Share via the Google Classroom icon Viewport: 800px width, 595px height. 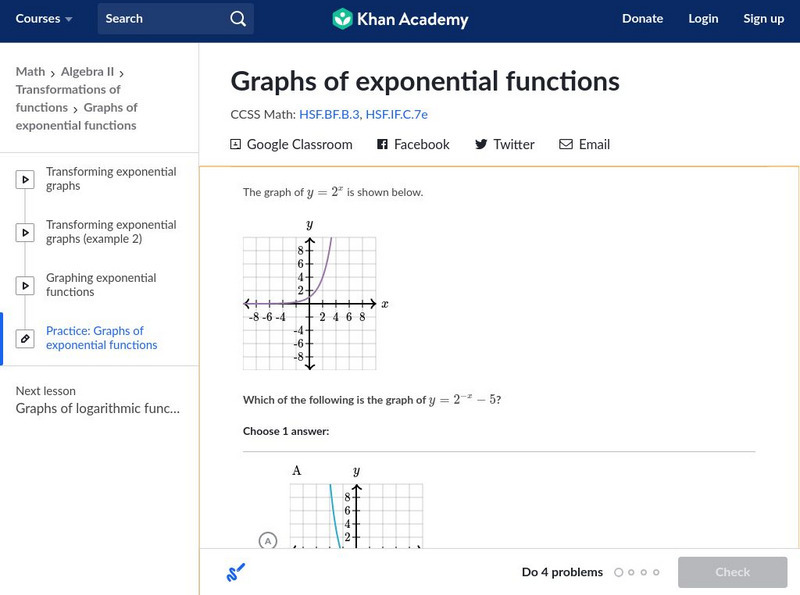click(236, 144)
